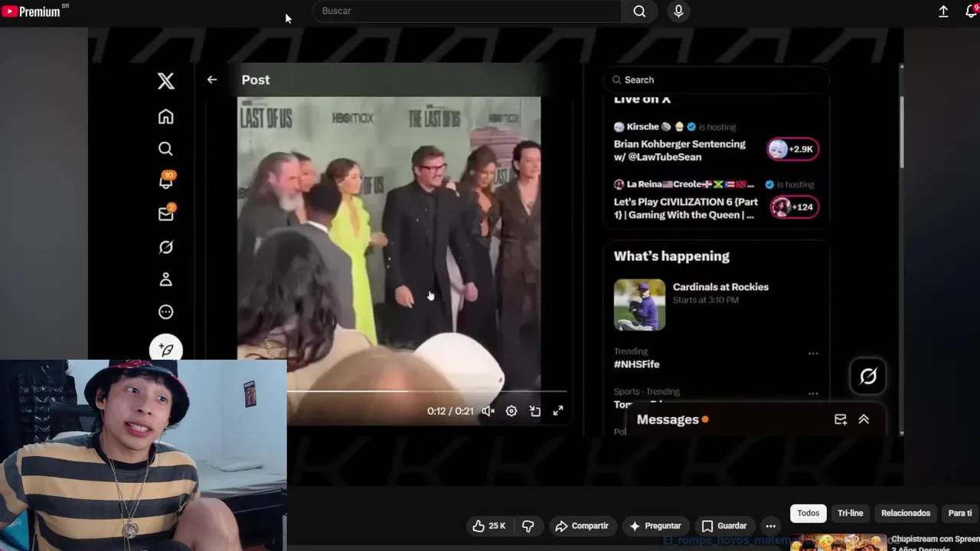Open Grok icon in X sidebar
The width and height of the screenshot is (980, 551).
pyautogui.click(x=165, y=247)
